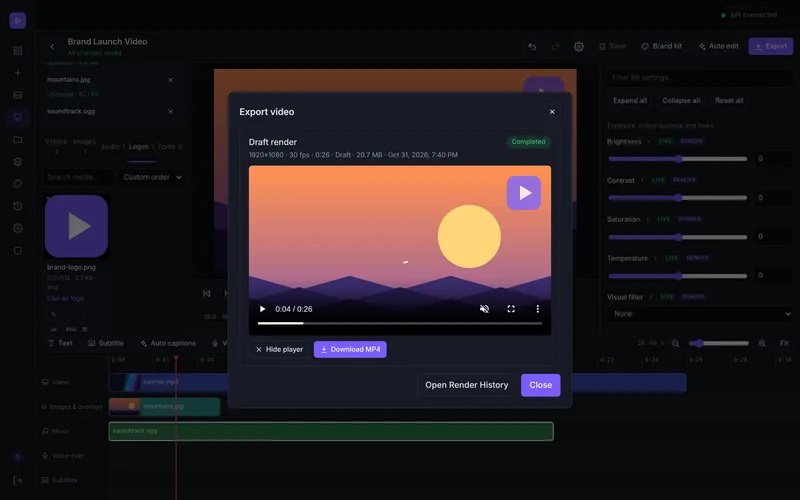This screenshot has height=500, width=800.
Task: Play the draft render video
Action: [x=262, y=309]
